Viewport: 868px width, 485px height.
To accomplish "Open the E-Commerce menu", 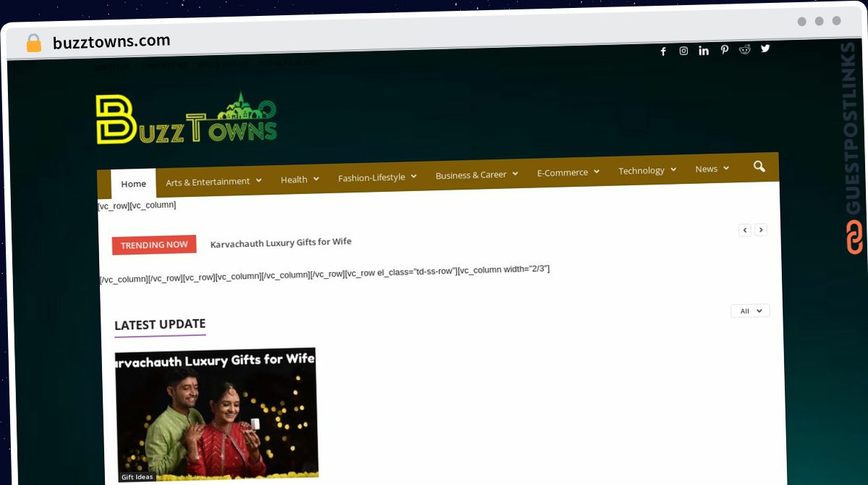I will click(568, 172).
